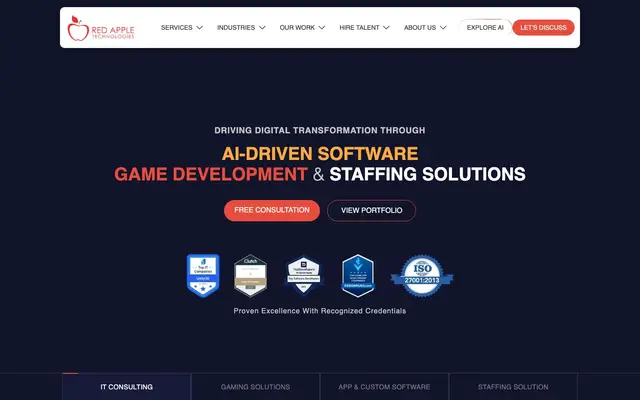640x400 pixels.
Task: Click the Explore AI button
Action: 485,27
